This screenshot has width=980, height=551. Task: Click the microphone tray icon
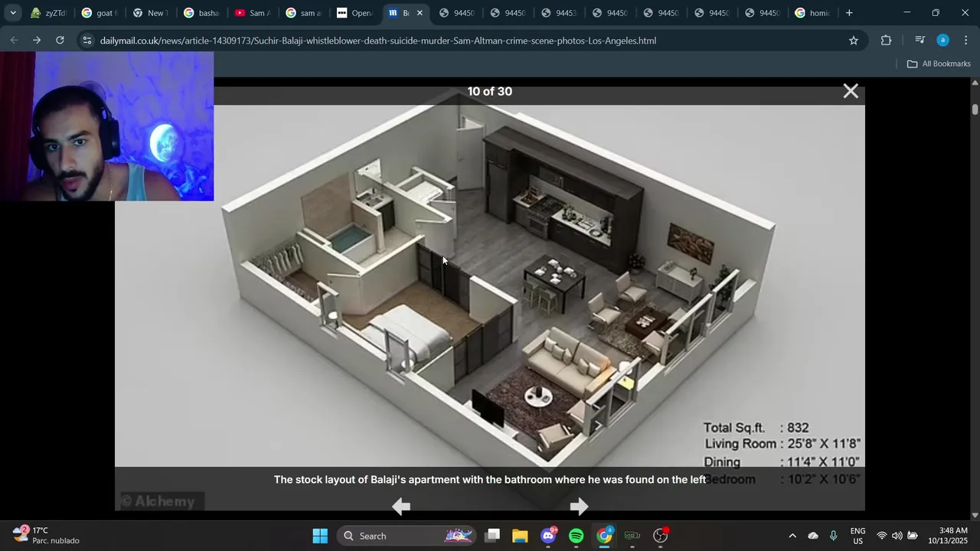click(x=834, y=536)
